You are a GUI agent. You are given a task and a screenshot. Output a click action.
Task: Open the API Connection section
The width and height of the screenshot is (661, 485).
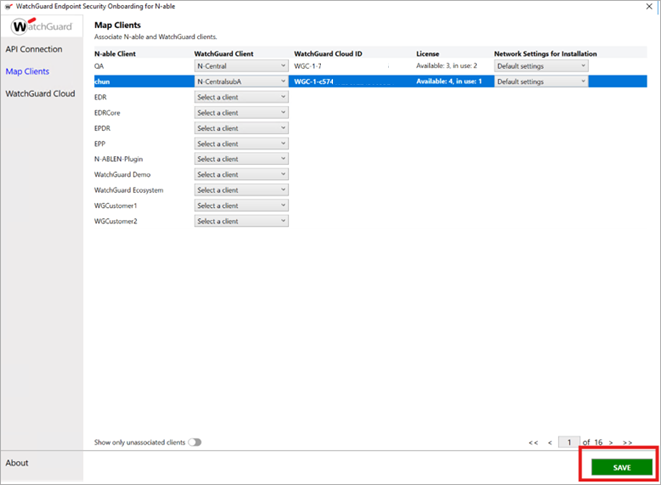click(x=34, y=49)
